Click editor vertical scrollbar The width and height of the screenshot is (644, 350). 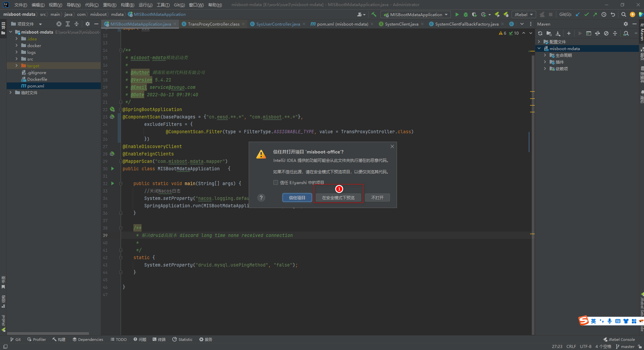point(533,195)
